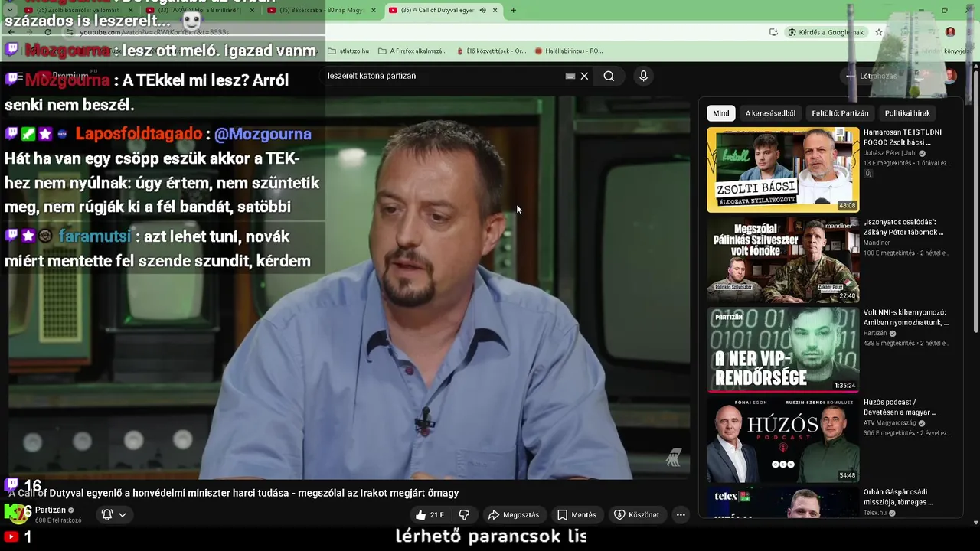Image resolution: width=980 pixels, height=551 pixels.
Task: Select the 'Politikai hírek' filter chip
Action: coord(907,113)
